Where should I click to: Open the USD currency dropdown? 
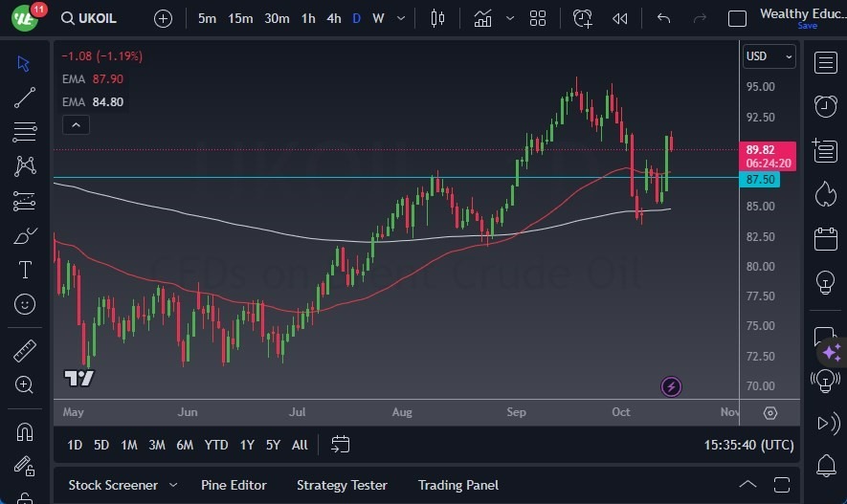(x=769, y=56)
